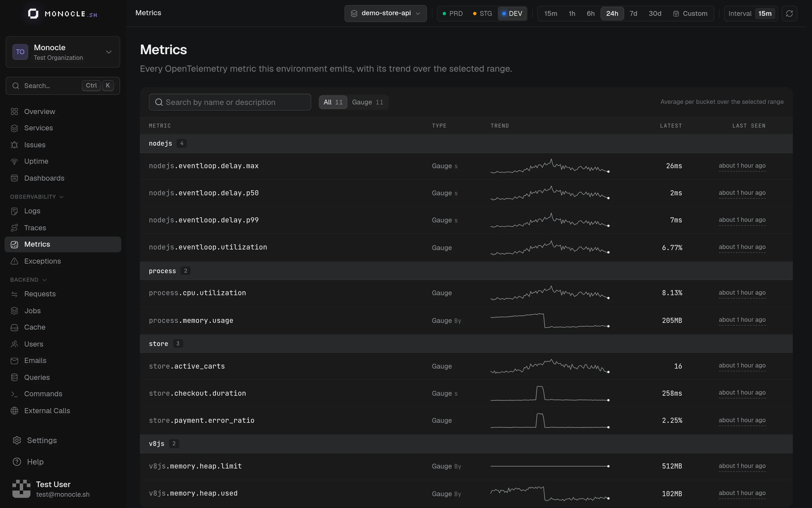This screenshot has height=508, width=812.
Task: Click the TO organization badge
Action: pos(20,52)
